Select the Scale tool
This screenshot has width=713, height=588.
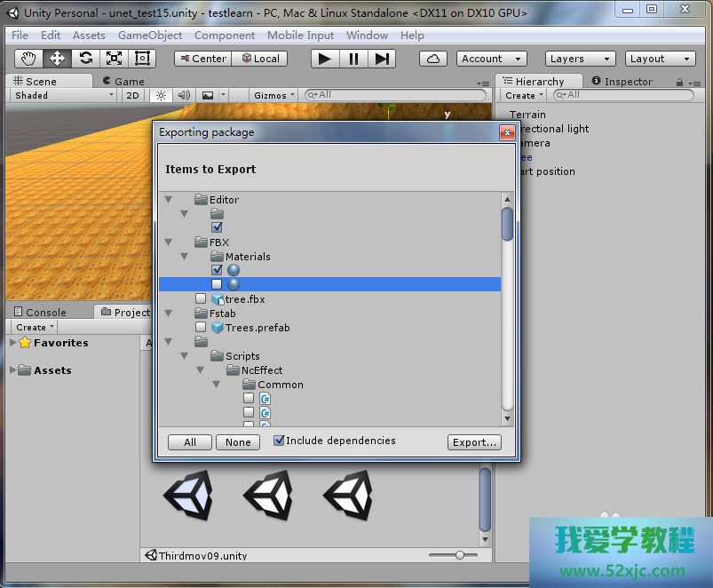tap(114, 59)
